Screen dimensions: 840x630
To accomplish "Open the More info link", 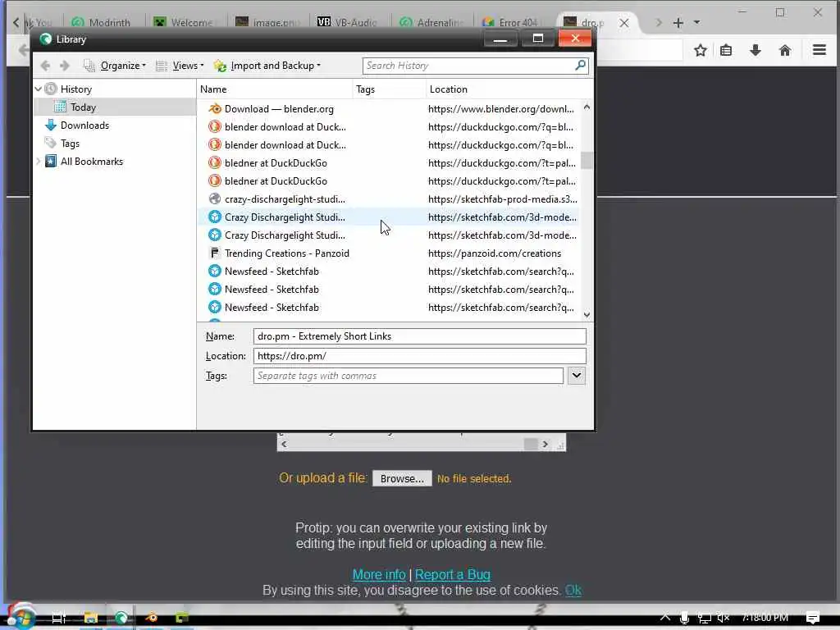I will [379, 575].
